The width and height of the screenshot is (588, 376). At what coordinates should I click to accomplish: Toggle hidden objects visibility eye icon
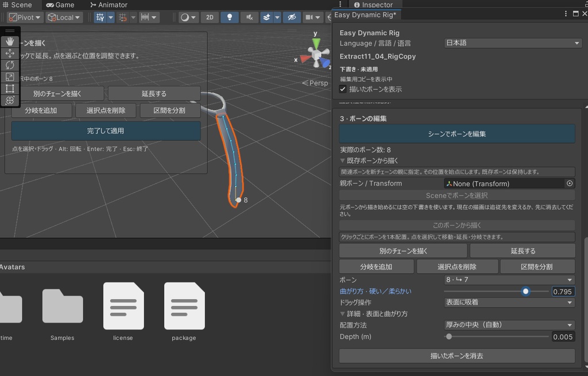292,17
